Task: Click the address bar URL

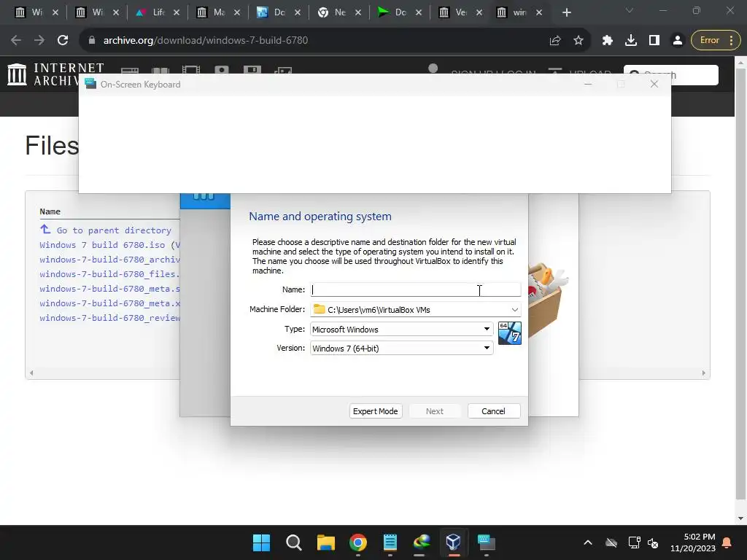Action: coord(205,41)
